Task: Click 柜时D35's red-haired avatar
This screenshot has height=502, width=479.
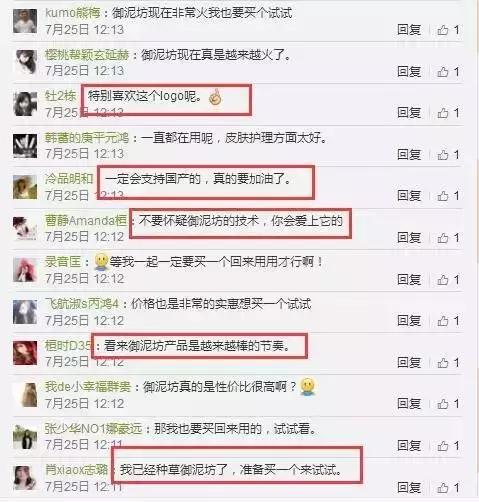Action: coord(25,353)
